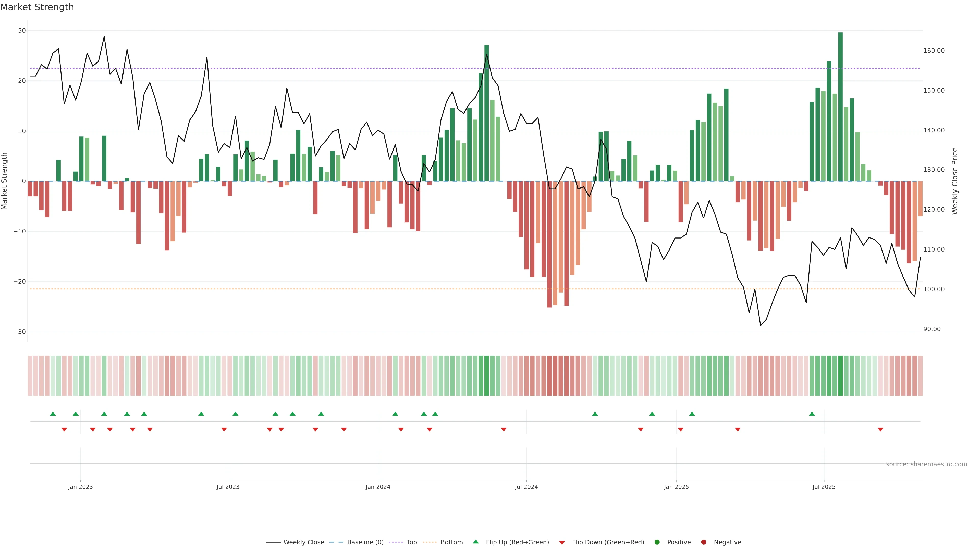
Task: Click the red Flip Down triangle legend icon
Action: click(x=562, y=543)
